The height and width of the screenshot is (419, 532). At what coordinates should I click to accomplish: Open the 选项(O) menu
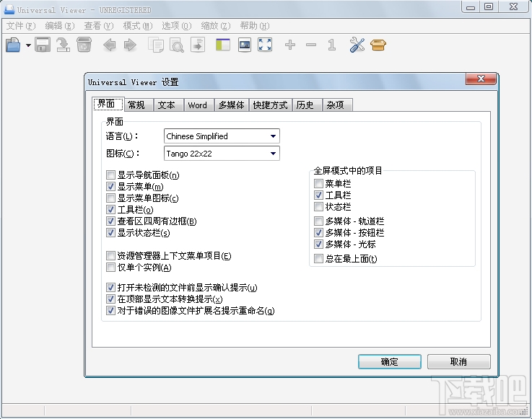pos(176,26)
